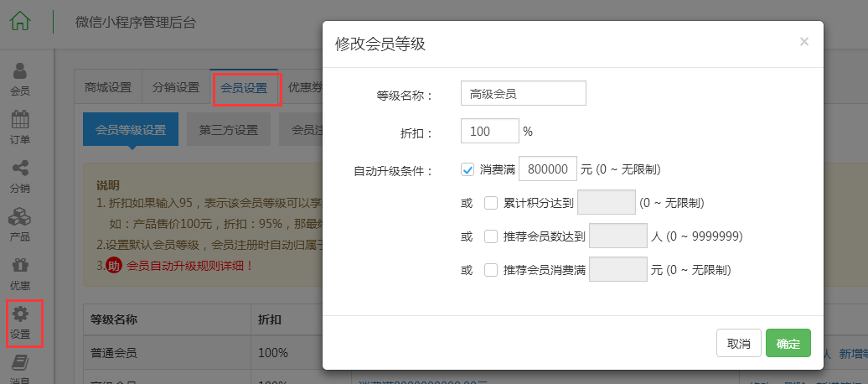Select the 会员等级设置 sub-tab
The height and width of the screenshot is (384, 868).
point(131,130)
